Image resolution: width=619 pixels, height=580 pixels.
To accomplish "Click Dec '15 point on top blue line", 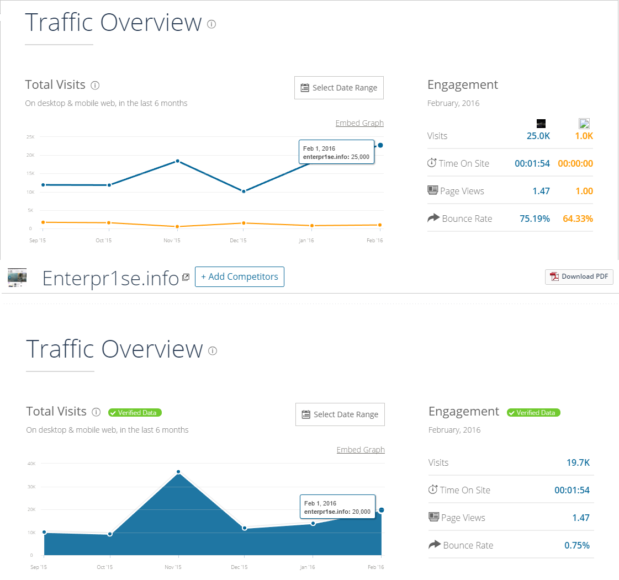I will tap(244, 191).
